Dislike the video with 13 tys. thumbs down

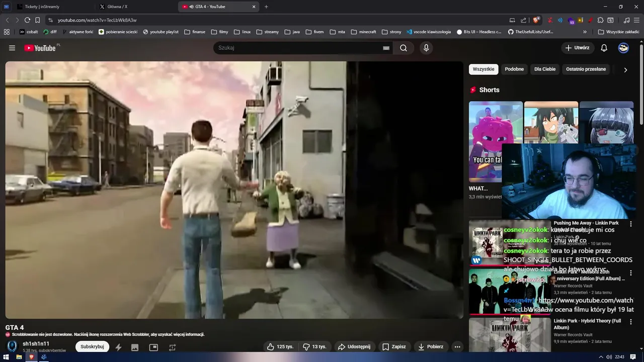314,346
